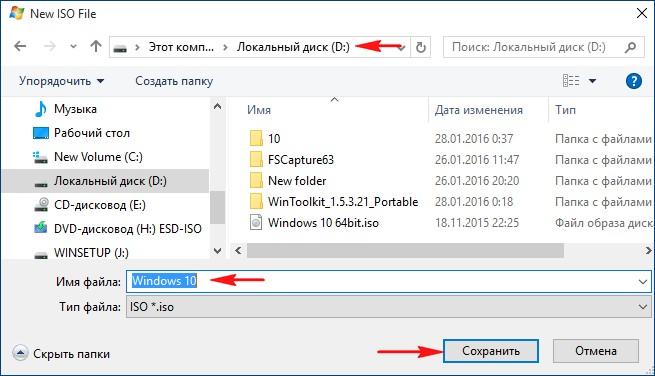The height and width of the screenshot is (376, 655).
Task: Refresh the folder view
Action: (x=421, y=47)
